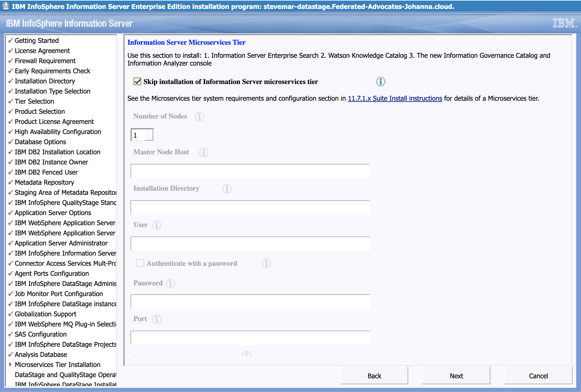
Task: Show info icon next to User
Action: click(156, 225)
